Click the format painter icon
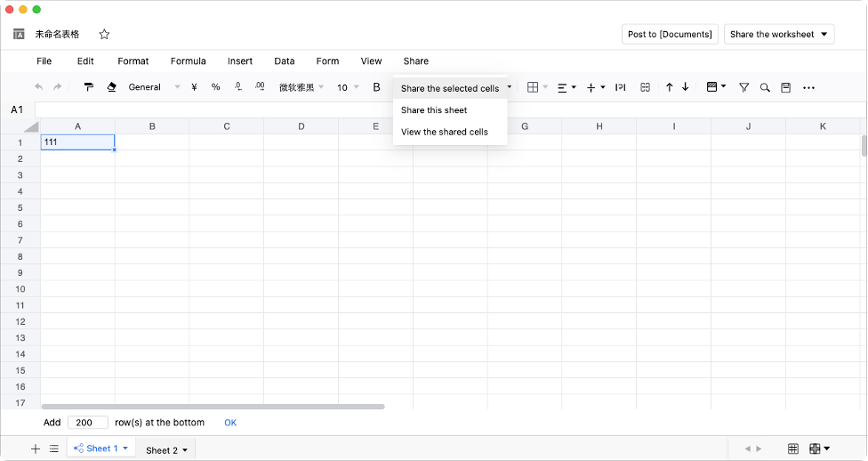The height and width of the screenshot is (461, 868). pyautogui.click(x=89, y=87)
